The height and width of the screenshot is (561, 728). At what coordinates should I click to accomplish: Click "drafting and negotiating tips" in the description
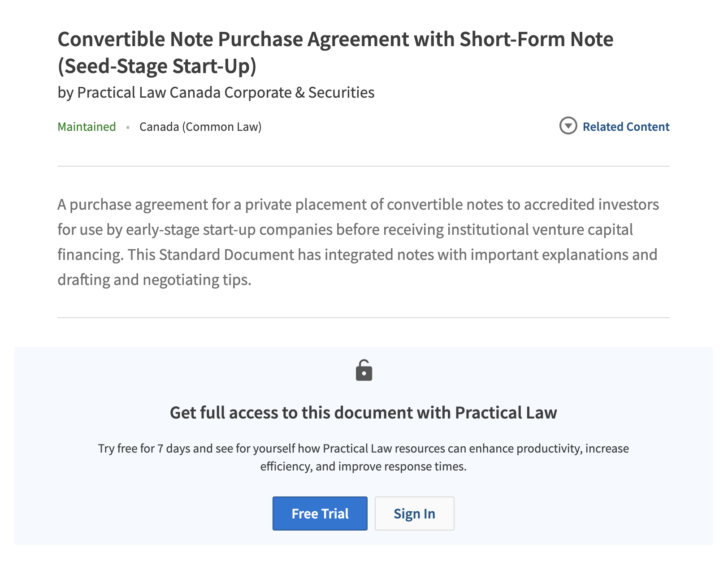[x=154, y=280]
